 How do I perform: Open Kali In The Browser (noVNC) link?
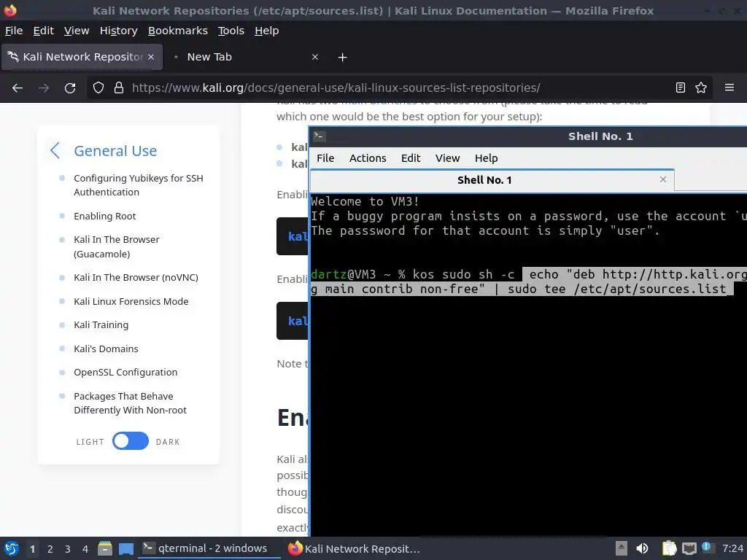(x=136, y=277)
